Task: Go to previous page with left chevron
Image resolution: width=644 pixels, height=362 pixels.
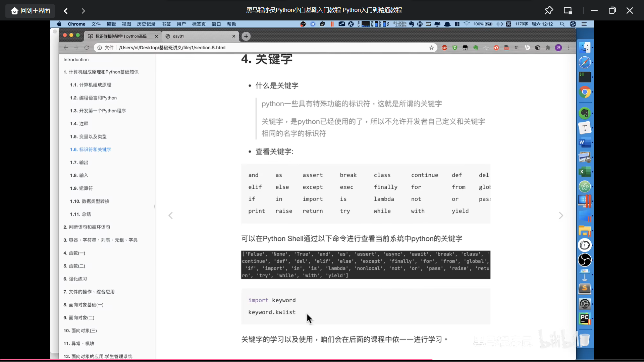Action: point(170,216)
